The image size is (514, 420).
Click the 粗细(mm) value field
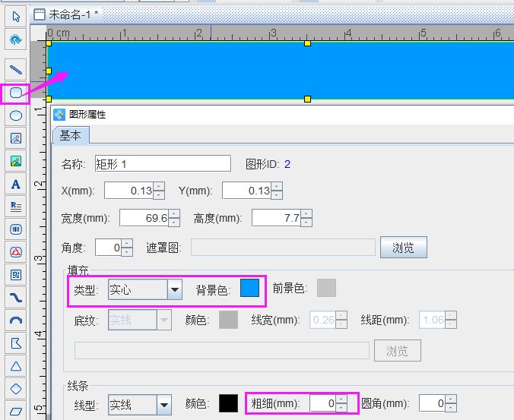[x=322, y=403]
